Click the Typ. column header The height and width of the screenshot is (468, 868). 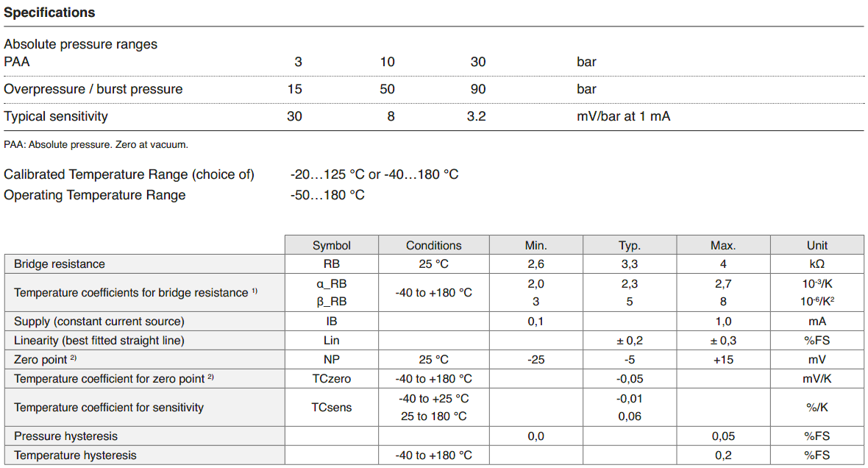(x=630, y=245)
